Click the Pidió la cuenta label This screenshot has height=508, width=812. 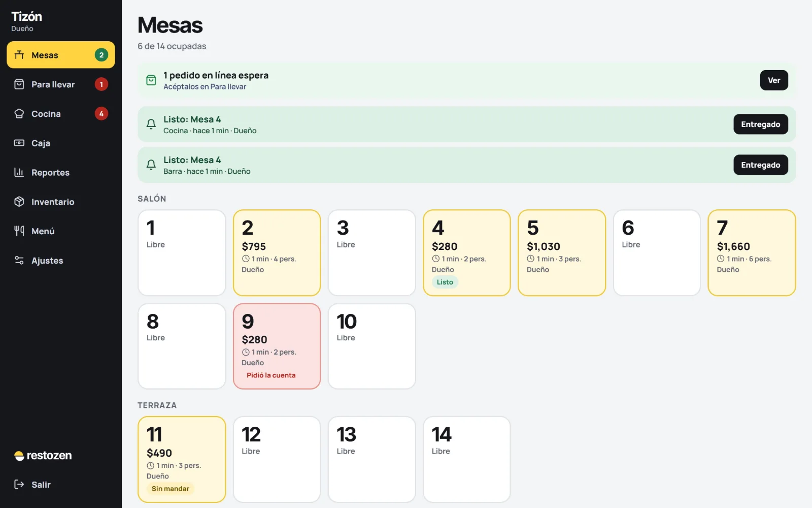271,375
